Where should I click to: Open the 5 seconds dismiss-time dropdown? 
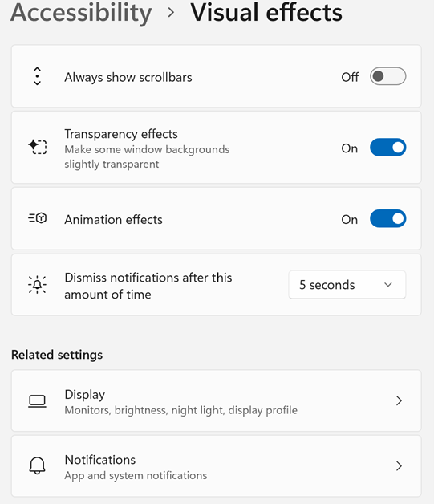point(347,285)
